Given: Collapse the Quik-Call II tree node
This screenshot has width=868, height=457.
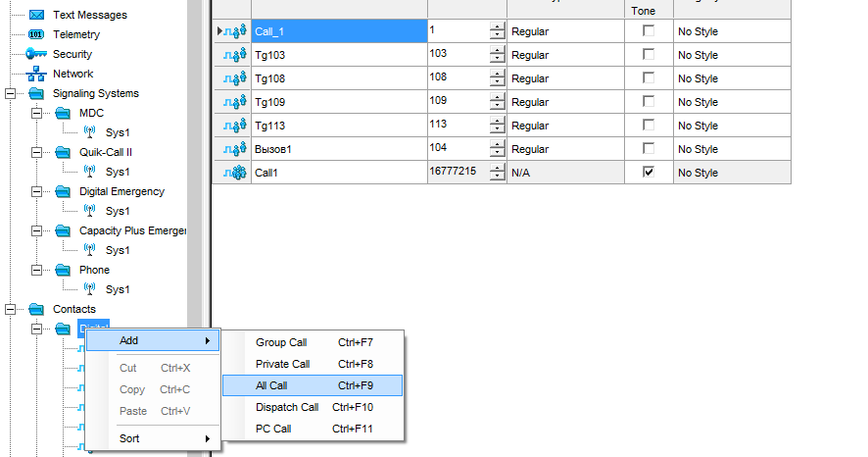Looking at the screenshot, I should click(x=37, y=153).
